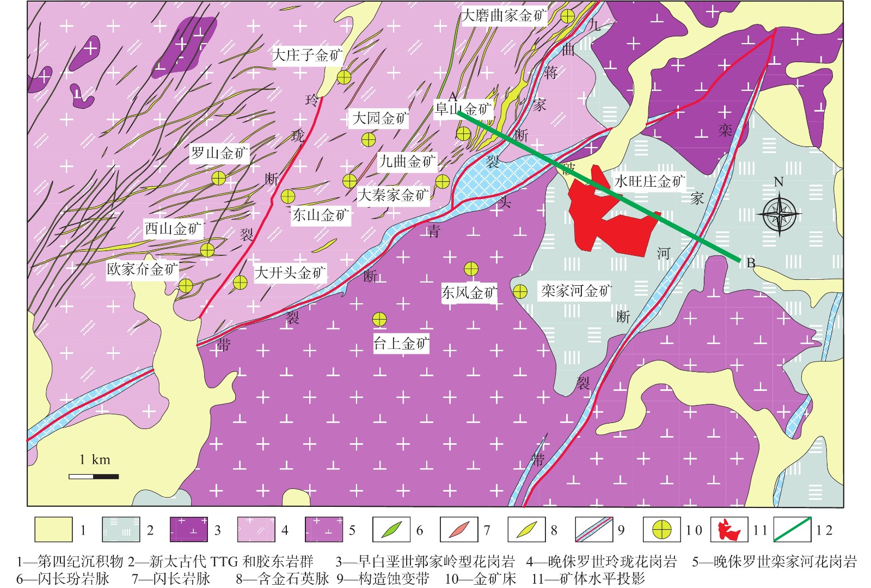Click the 1 km scale bar
Screen dimensions: 871x588
coord(94,476)
